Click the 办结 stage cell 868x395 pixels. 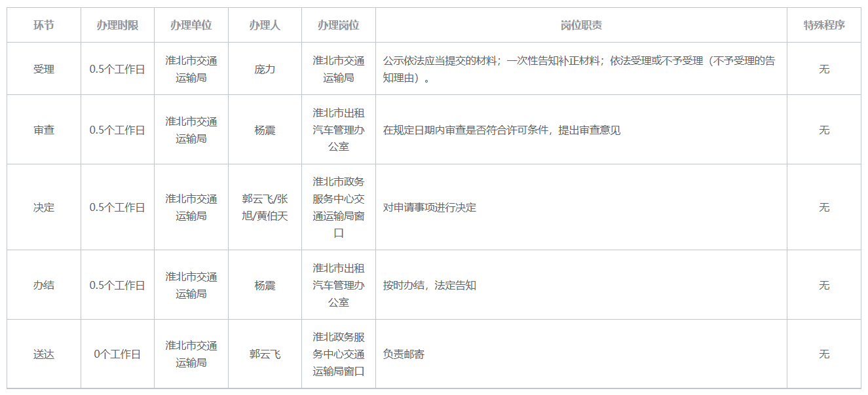(44, 285)
